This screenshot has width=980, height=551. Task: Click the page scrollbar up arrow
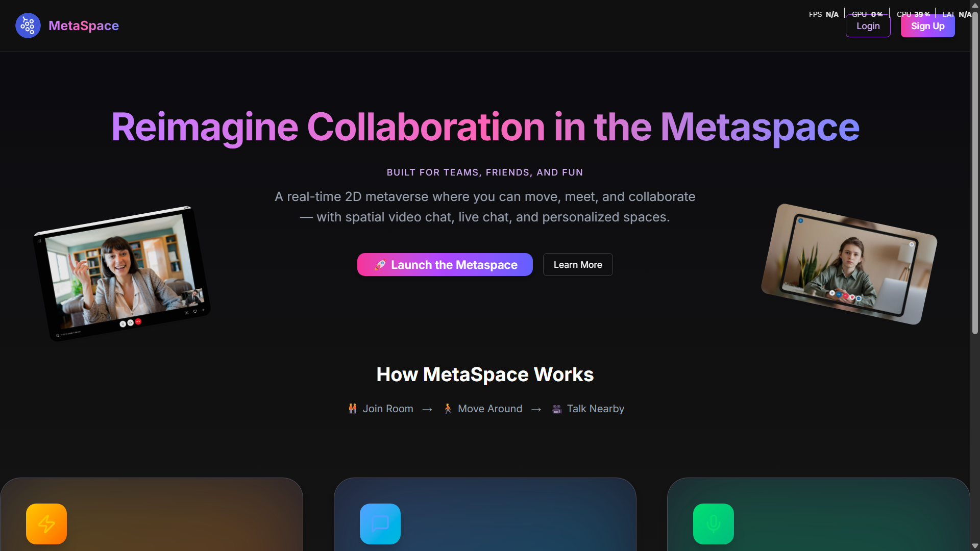[x=975, y=5]
